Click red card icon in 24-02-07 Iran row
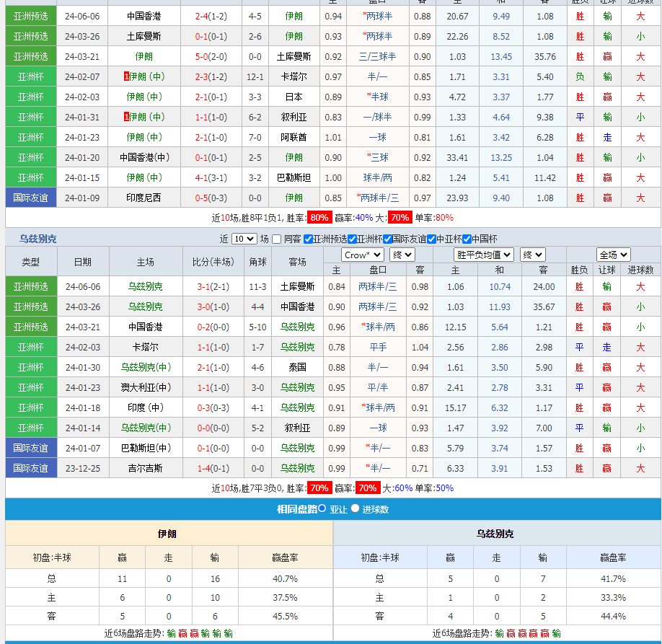662x644 pixels. [126, 76]
